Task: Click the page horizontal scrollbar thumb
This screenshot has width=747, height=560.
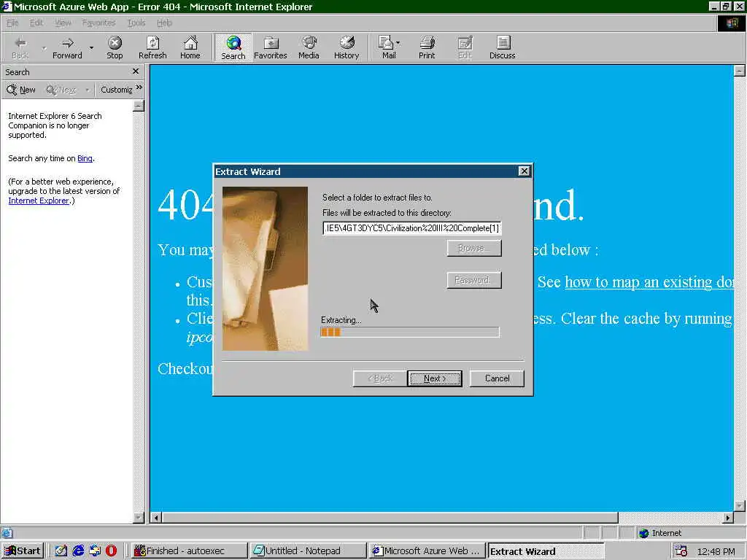Action: click(x=390, y=518)
